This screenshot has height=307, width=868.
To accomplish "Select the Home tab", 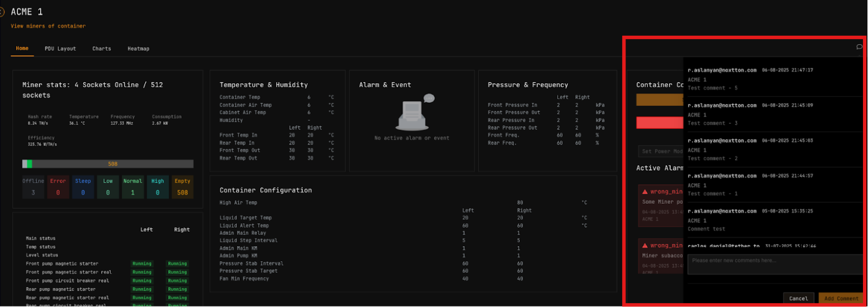I will pos(22,49).
